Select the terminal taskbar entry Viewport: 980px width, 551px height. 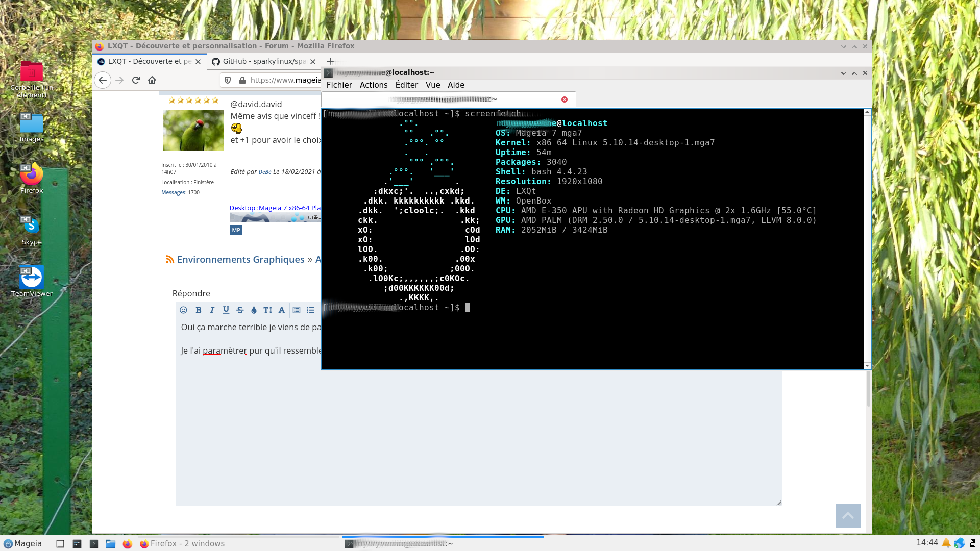point(443,544)
